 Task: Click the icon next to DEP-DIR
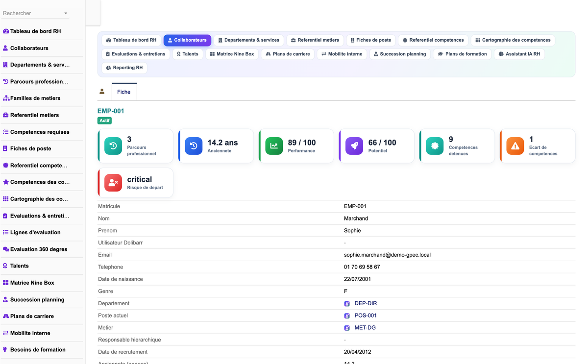[x=347, y=304]
